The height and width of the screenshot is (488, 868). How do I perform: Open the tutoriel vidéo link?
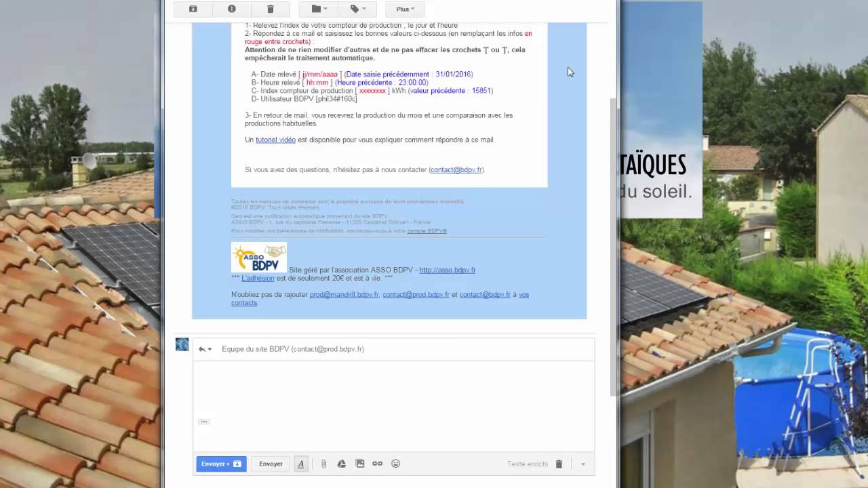click(275, 140)
